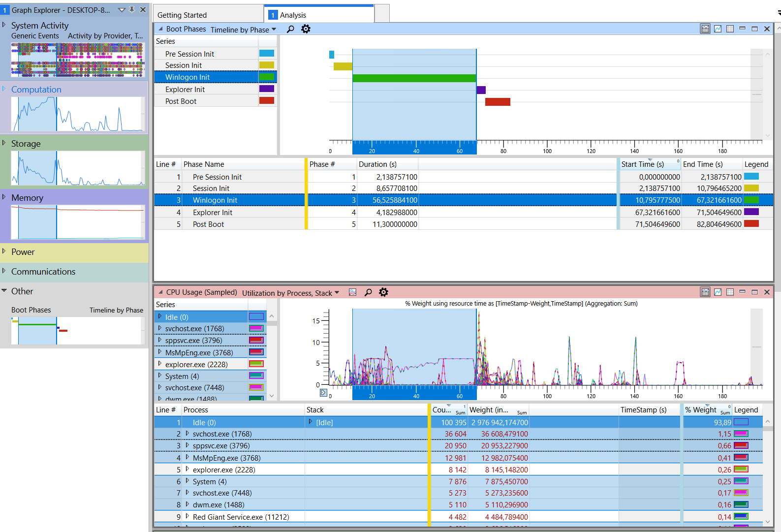Collapse the Boot Phases panel header arrow

coord(160,29)
